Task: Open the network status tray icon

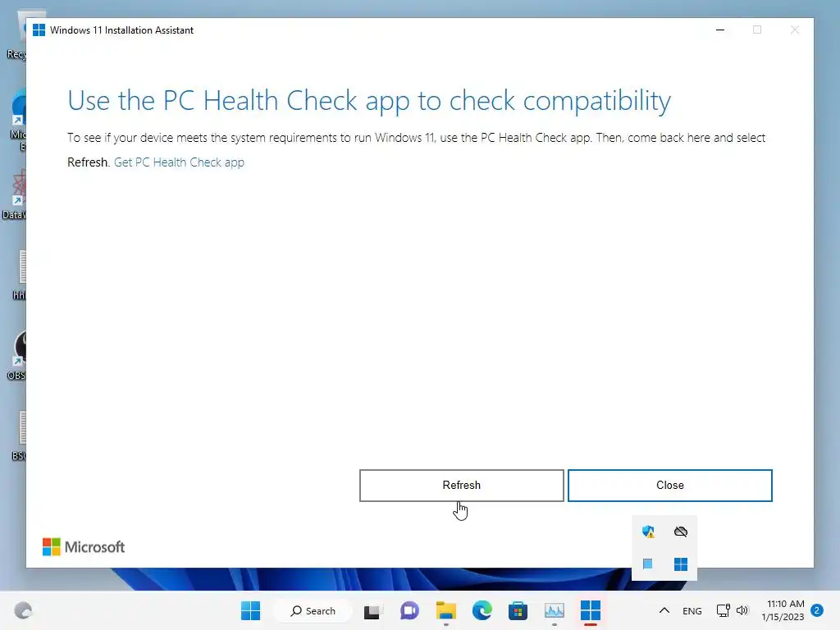Action: click(x=724, y=610)
